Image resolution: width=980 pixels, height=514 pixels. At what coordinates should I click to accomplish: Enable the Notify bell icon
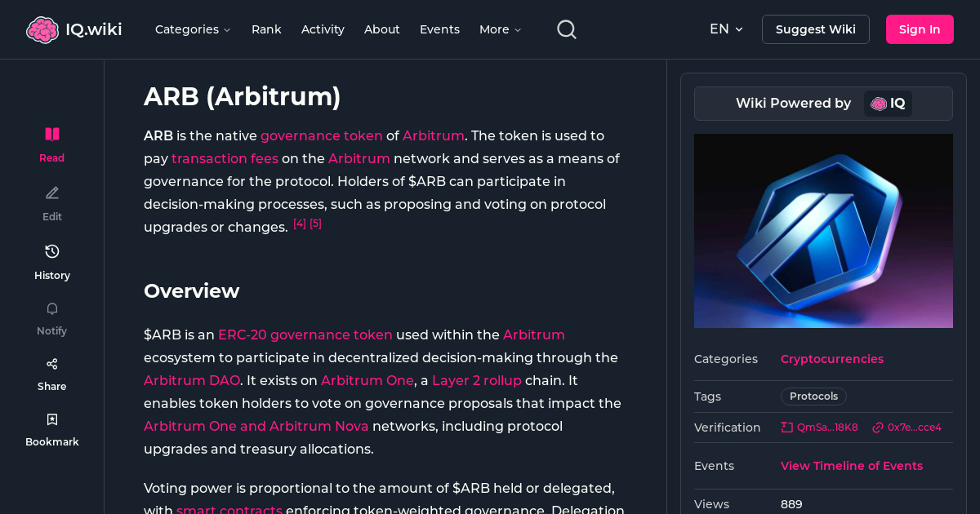51,308
